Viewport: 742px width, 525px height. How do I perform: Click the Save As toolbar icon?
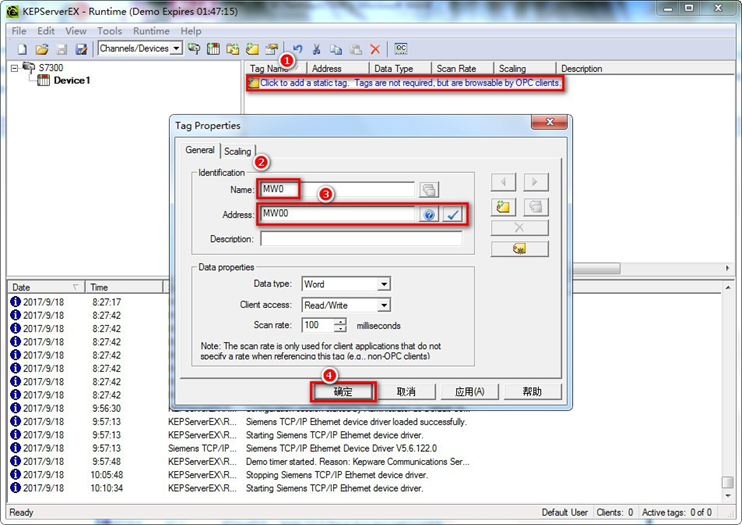(81, 49)
